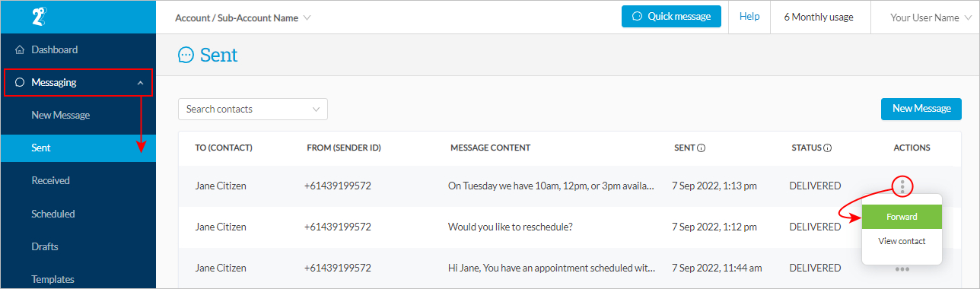
Task: Click the info icon next to SENT column
Action: (701, 148)
